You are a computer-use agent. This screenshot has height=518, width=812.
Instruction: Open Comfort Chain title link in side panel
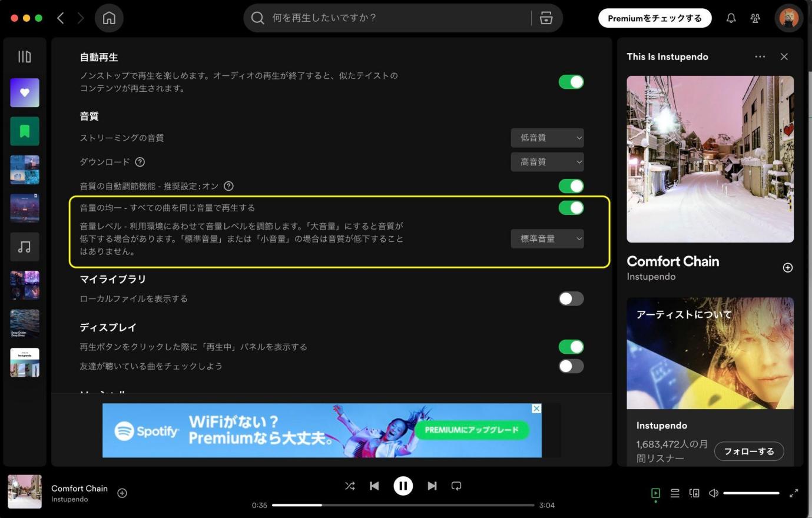point(673,261)
